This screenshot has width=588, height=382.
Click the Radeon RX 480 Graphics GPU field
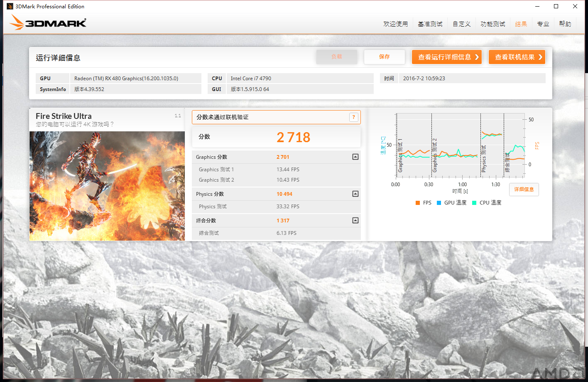click(135, 78)
